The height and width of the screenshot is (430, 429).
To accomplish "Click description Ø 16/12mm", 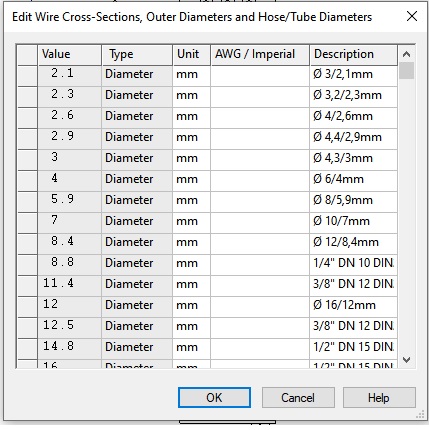I will 354,307.
